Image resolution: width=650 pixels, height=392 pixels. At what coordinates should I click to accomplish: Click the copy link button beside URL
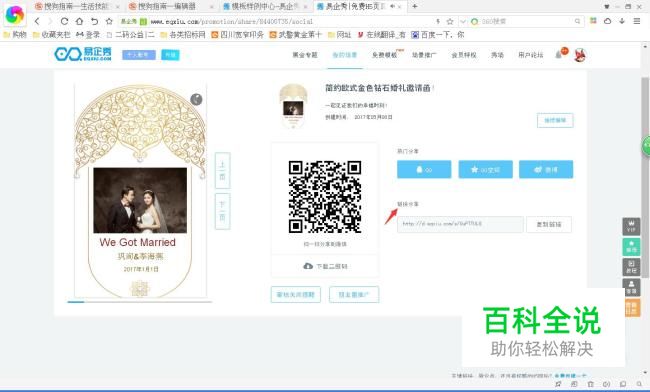549,224
